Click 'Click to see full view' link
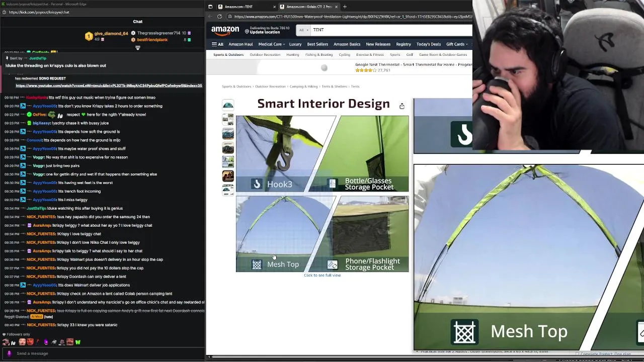Screen dimensions: 644x362 [x=322, y=276]
